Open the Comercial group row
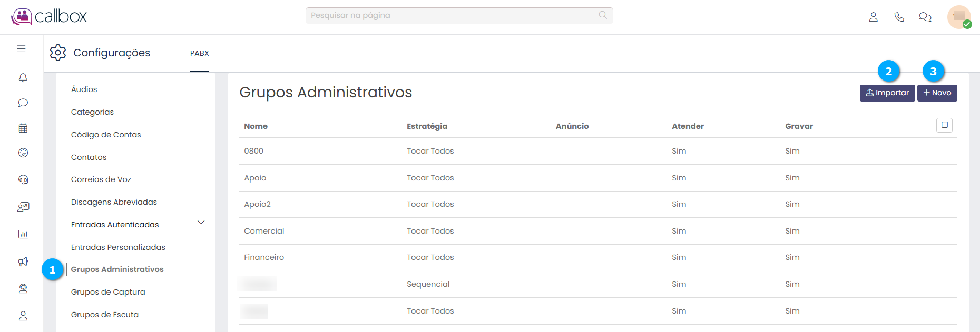This screenshot has height=332, width=980. [x=264, y=231]
